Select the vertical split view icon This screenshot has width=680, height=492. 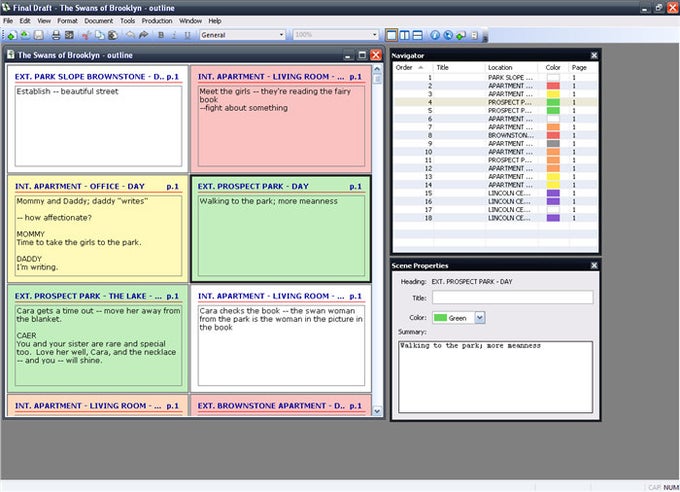click(404, 35)
